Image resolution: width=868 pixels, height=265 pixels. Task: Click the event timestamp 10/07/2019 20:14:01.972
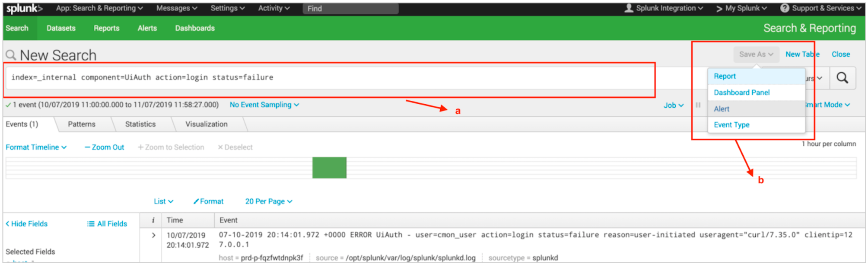point(188,240)
